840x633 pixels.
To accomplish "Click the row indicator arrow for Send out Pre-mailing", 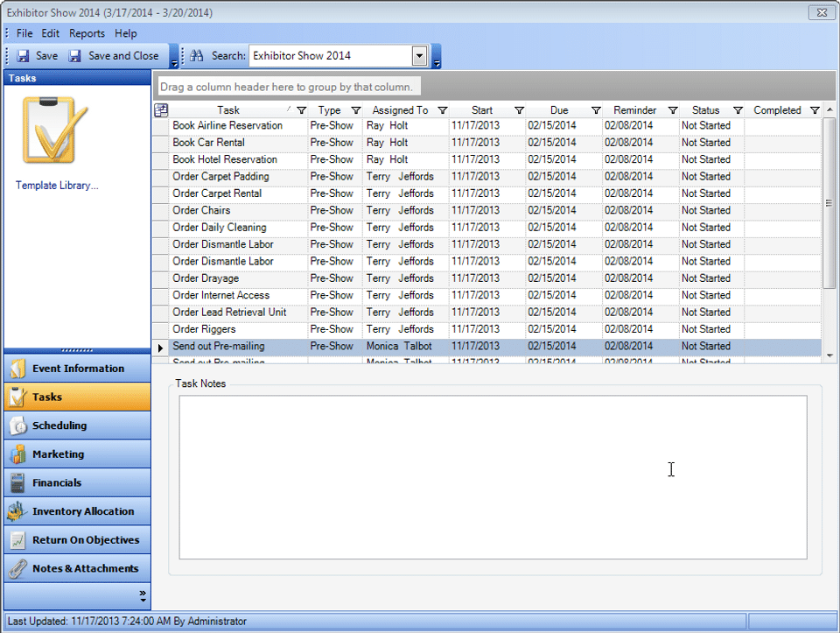I will click(x=160, y=348).
